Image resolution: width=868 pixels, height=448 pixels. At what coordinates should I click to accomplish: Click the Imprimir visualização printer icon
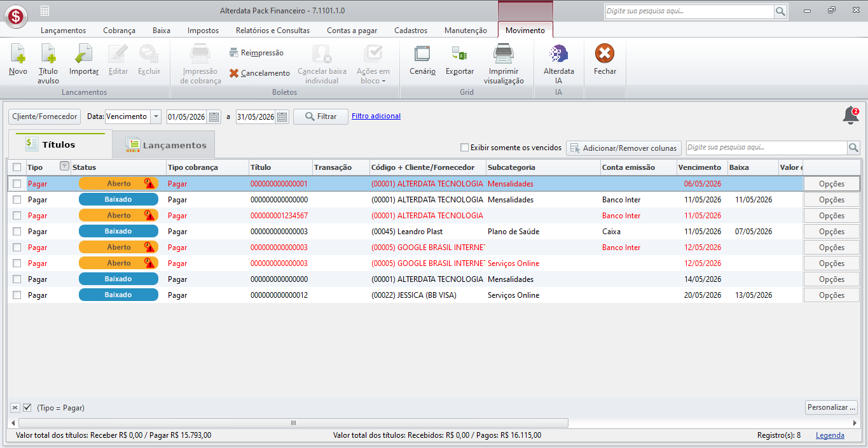click(x=504, y=53)
